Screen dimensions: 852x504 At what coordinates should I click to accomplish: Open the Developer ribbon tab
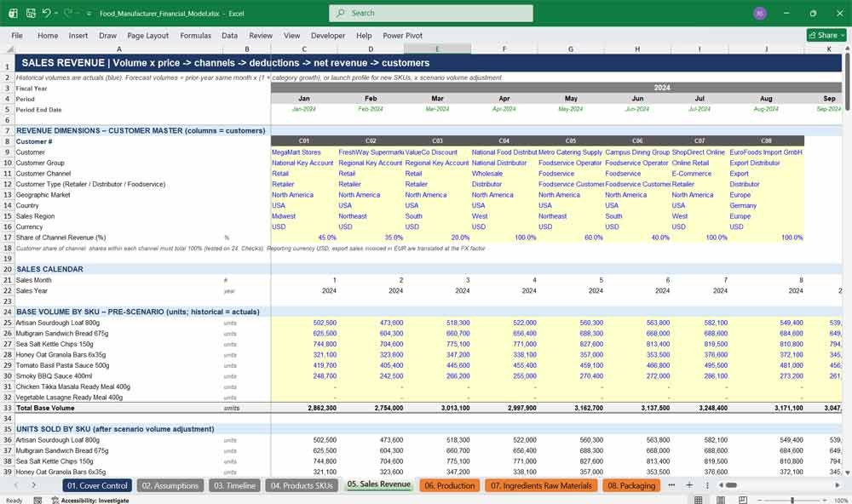(328, 35)
